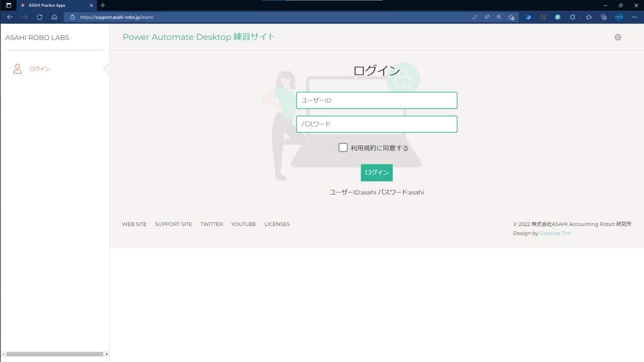This screenshot has width=644, height=362.
Task: Close the ASAHI Practice Apps tab
Action: coord(91,5)
